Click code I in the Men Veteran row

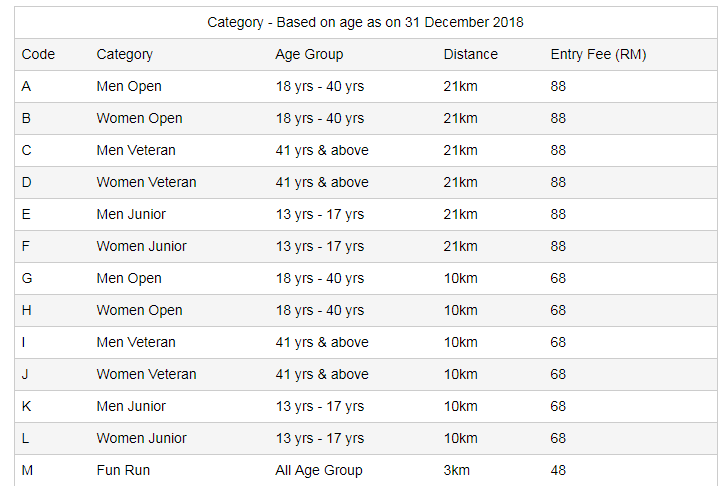point(23,343)
